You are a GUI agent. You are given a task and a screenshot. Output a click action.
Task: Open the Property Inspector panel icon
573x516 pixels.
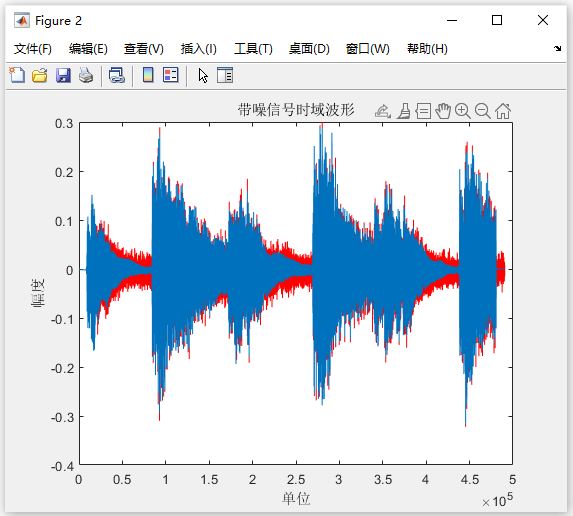pos(225,75)
